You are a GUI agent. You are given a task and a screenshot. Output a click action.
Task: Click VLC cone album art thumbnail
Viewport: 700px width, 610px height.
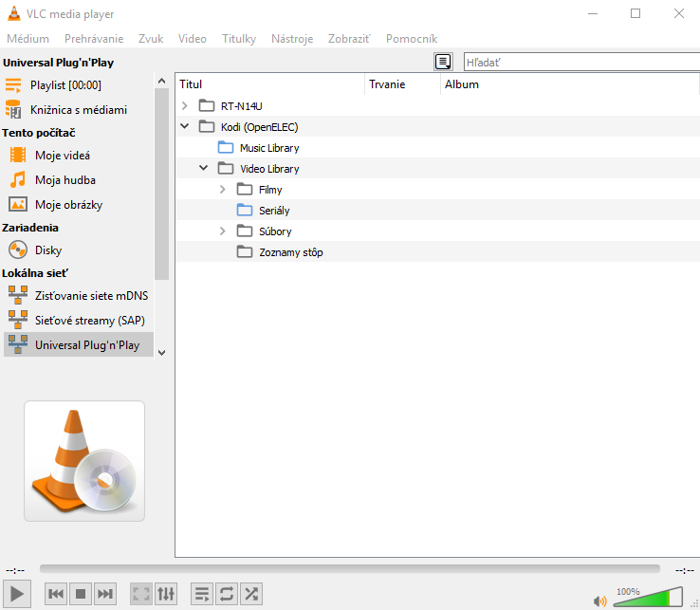84,461
